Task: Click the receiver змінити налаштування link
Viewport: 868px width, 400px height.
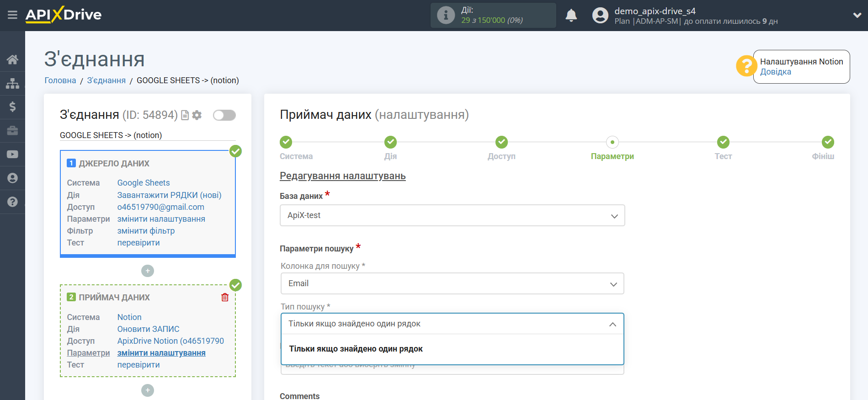Action: coord(161,353)
